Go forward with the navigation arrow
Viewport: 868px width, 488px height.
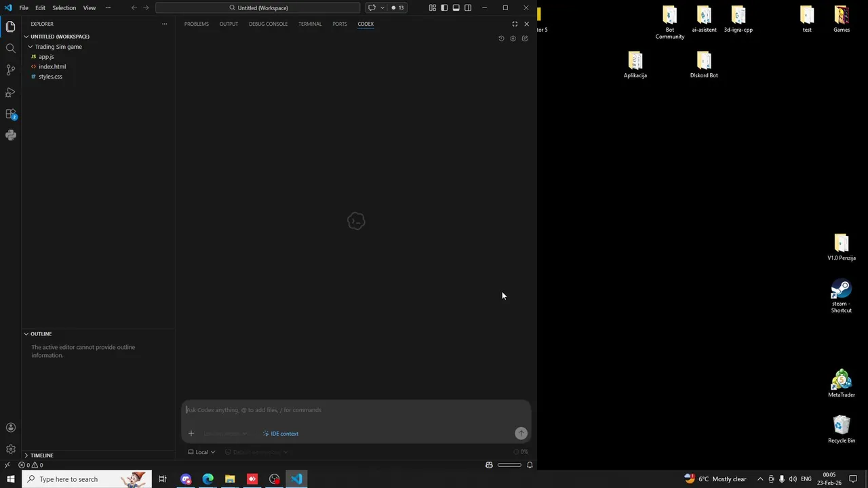(146, 7)
